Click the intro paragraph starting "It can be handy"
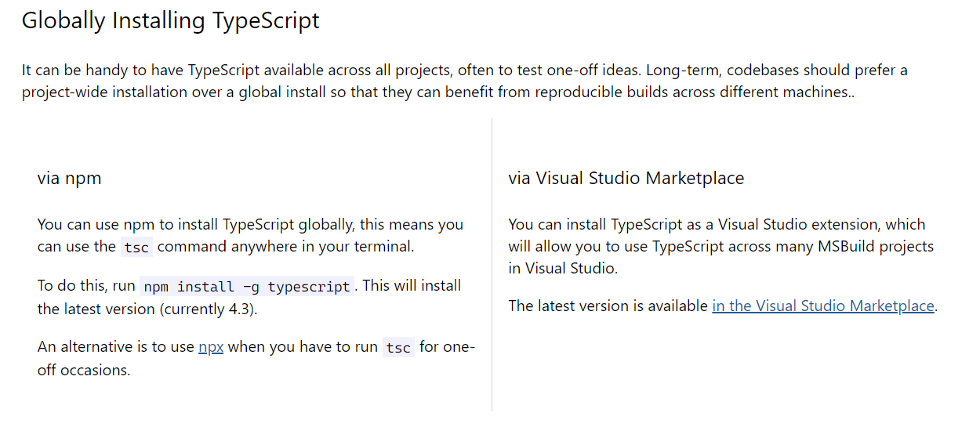 (x=465, y=81)
